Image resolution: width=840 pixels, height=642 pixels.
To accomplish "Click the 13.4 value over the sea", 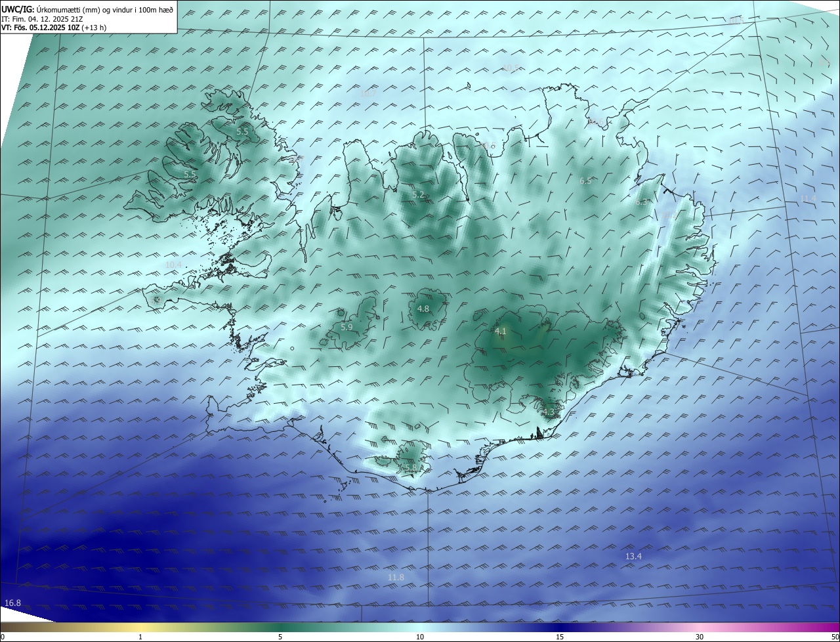I will point(633,556).
